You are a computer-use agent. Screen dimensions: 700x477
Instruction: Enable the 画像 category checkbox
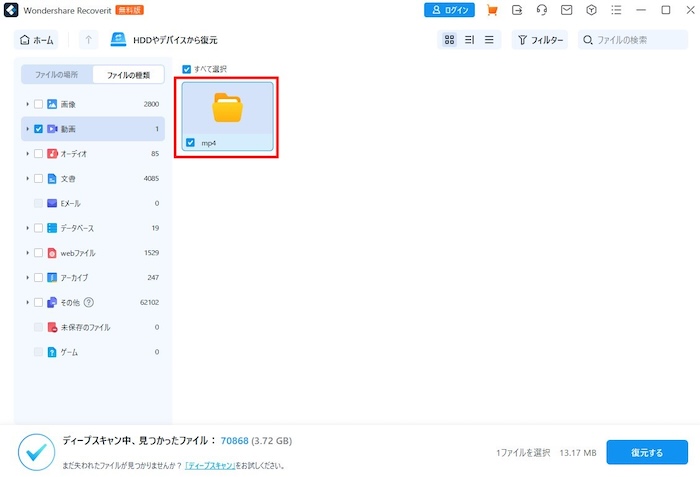38,104
